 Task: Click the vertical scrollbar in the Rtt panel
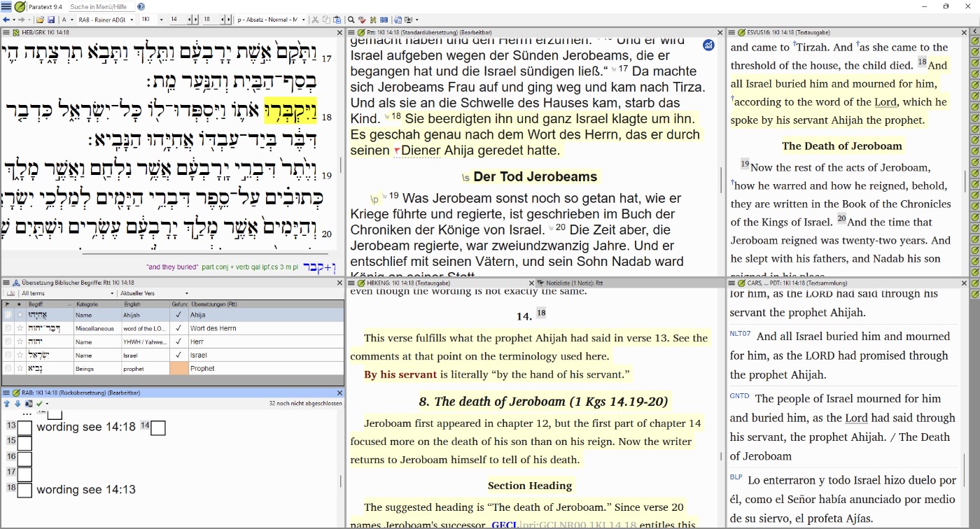pos(721,180)
